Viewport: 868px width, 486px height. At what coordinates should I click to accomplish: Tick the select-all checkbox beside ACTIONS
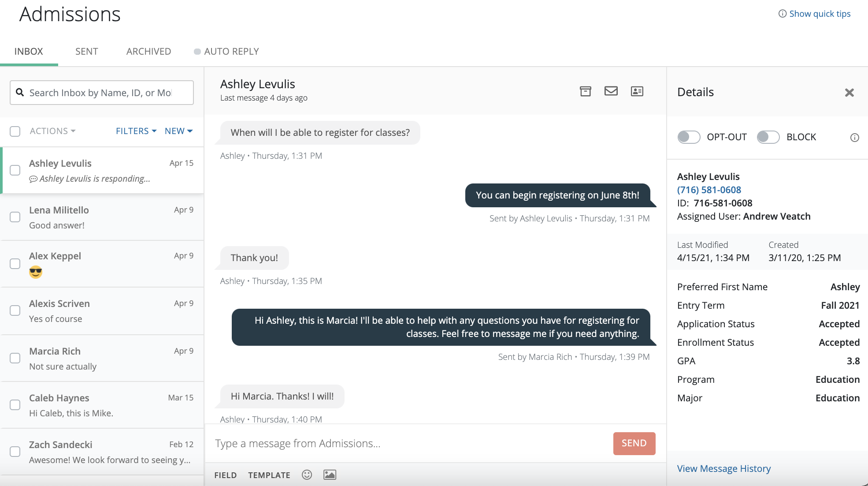(15, 131)
